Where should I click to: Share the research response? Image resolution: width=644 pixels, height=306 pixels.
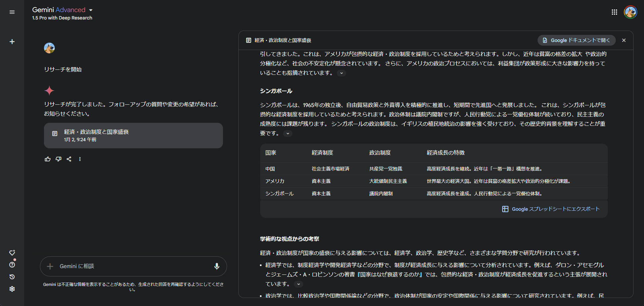click(69, 159)
